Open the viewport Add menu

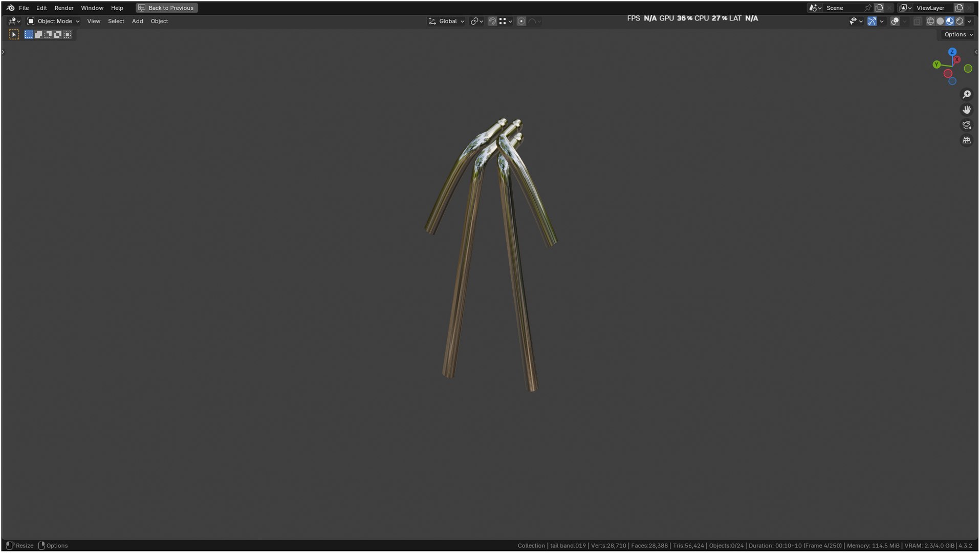(x=137, y=21)
